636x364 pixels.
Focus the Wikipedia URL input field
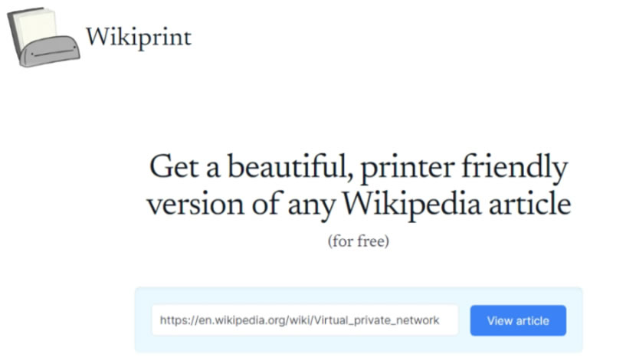point(304,320)
